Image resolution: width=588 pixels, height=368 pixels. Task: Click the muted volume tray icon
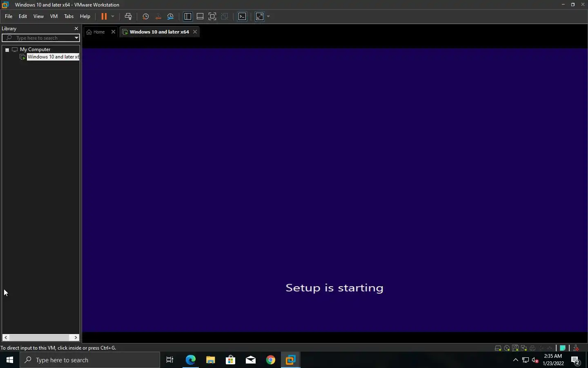[535, 360]
